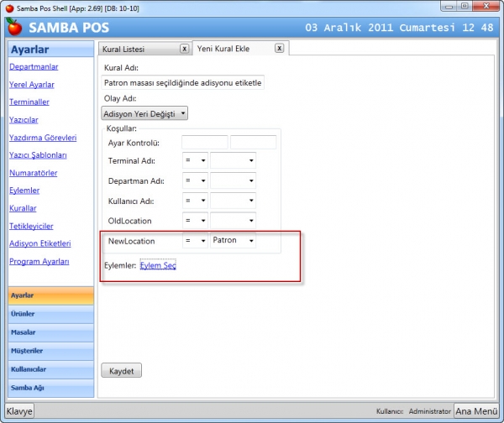
Task: Open NewLocation operator dropdown
Action: pos(195,241)
